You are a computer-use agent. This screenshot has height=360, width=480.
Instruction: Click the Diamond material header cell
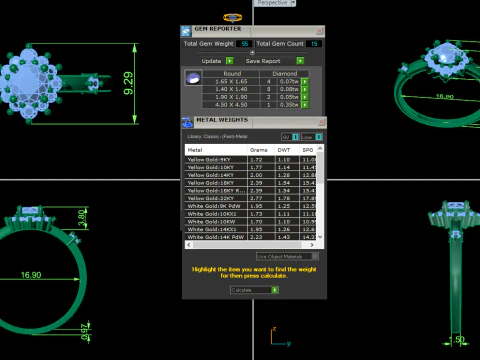[x=284, y=74]
